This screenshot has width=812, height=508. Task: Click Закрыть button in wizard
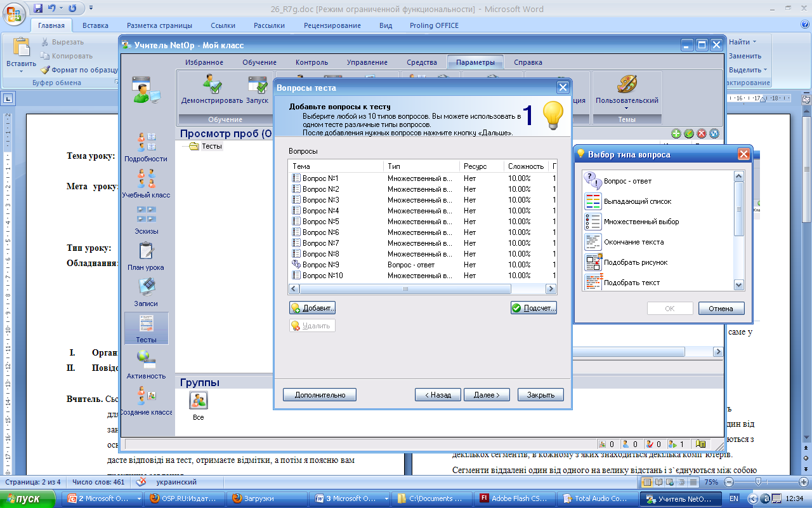(540, 395)
